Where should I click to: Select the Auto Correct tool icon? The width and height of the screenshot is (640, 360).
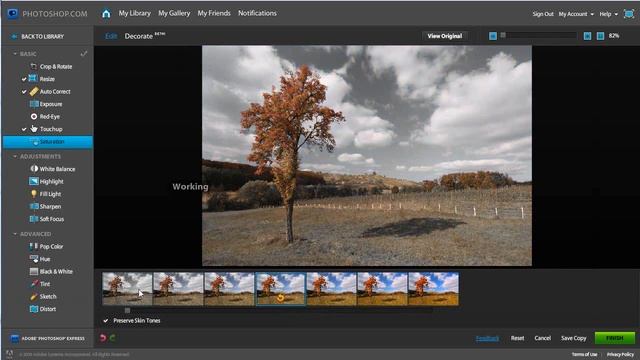pos(33,91)
